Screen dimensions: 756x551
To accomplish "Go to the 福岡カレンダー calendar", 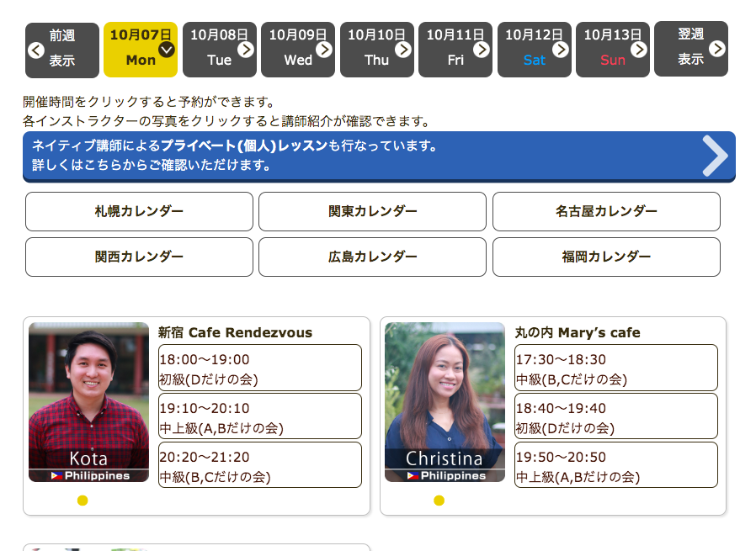I will 606,257.
